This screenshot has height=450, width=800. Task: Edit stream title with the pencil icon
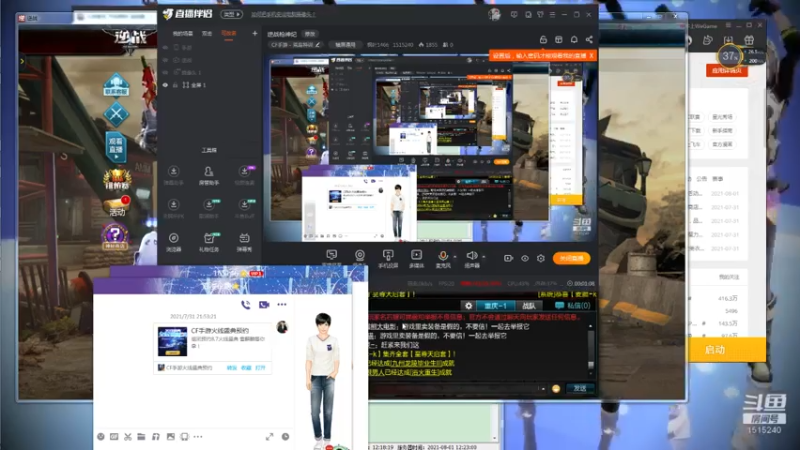click(318, 45)
